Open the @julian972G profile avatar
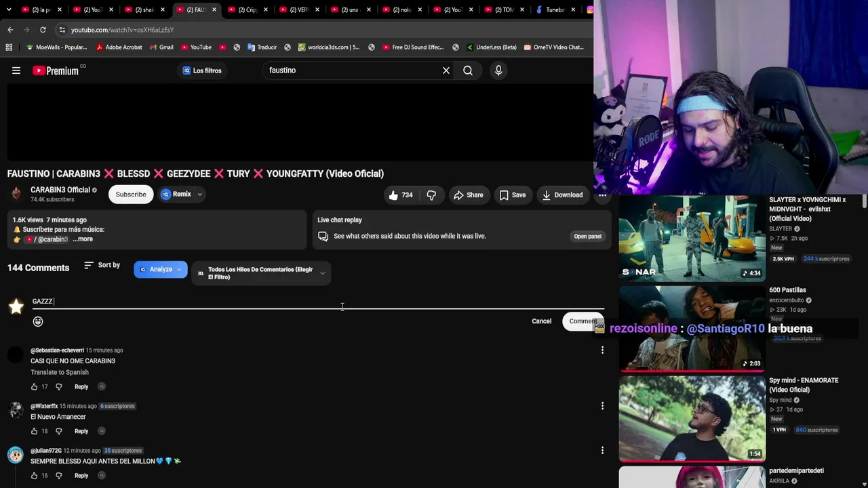 click(16, 455)
